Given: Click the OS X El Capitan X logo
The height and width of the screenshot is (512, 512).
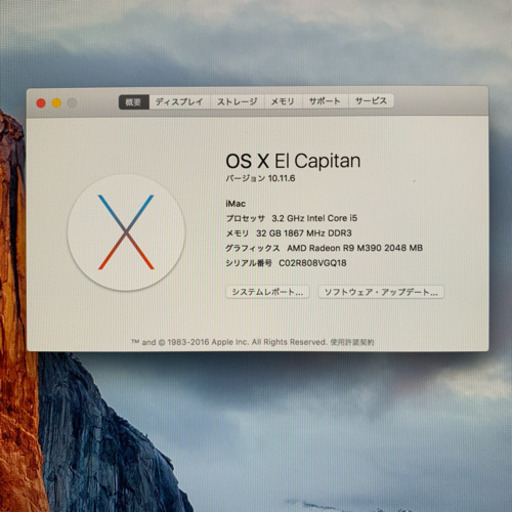Looking at the screenshot, I should point(126,232).
